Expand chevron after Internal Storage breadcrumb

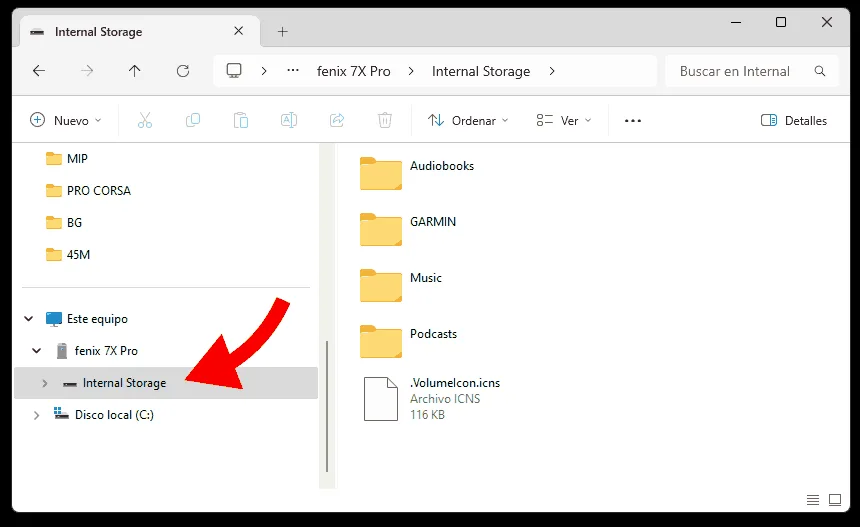(x=552, y=71)
